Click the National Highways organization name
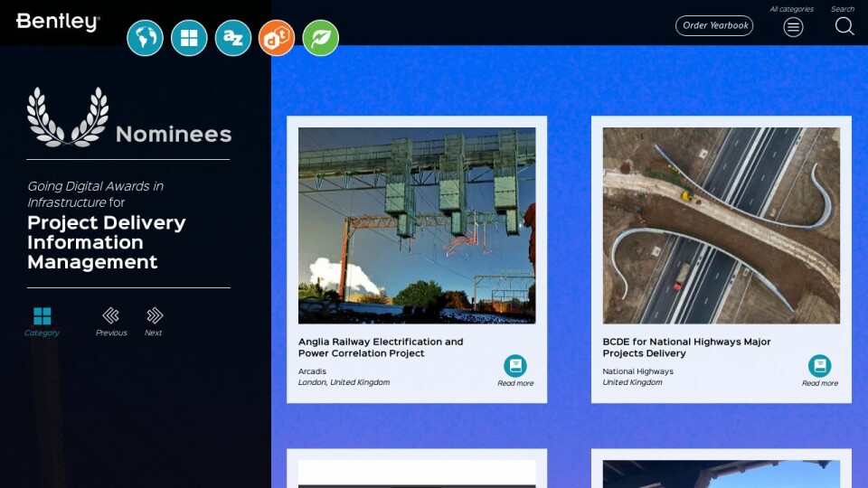The height and width of the screenshot is (488, 868). [x=637, y=371]
